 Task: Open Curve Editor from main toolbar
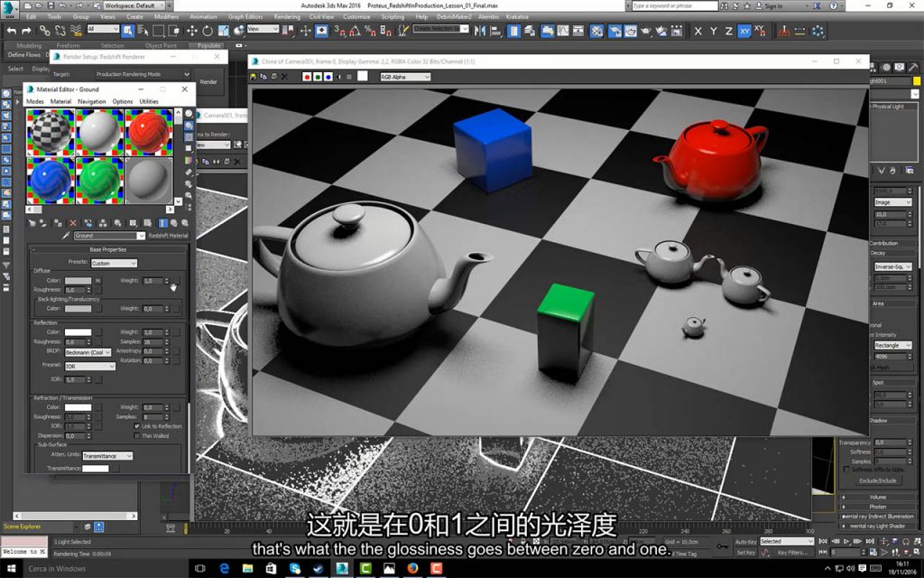click(x=563, y=31)
